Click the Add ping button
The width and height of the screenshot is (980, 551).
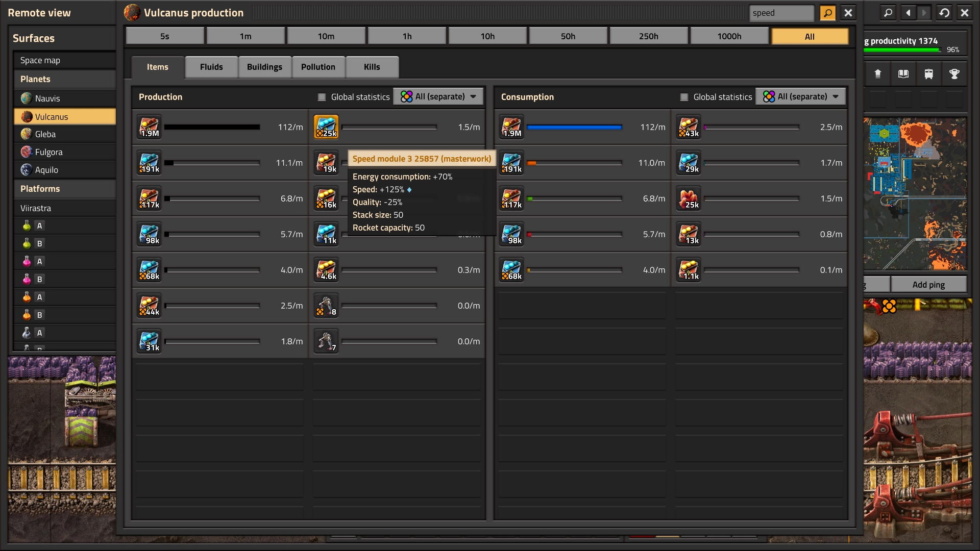[x=928, y=285]
